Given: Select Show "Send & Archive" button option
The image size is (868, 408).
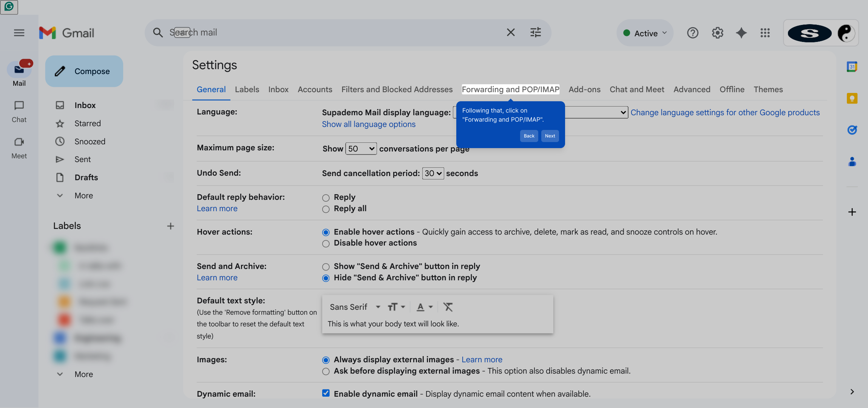Looking at the screenshot, I should point(326,267).
